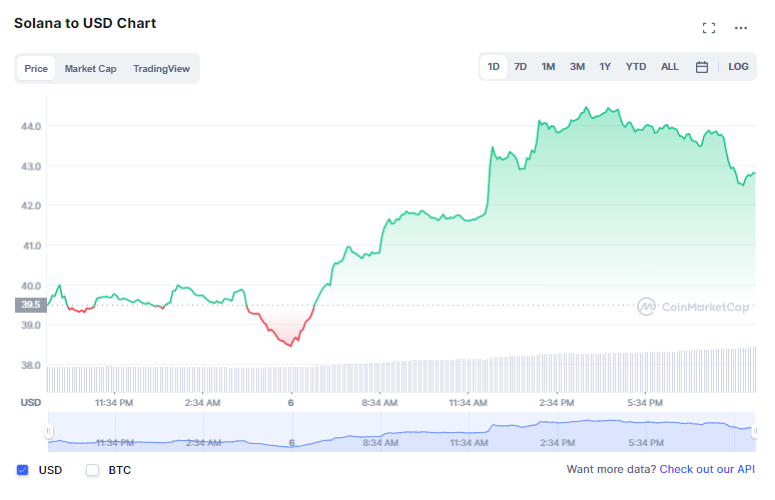This screenshot has width=775, height=500.
Task: Open the Check out our API link
Action: [x=707, y=469]
